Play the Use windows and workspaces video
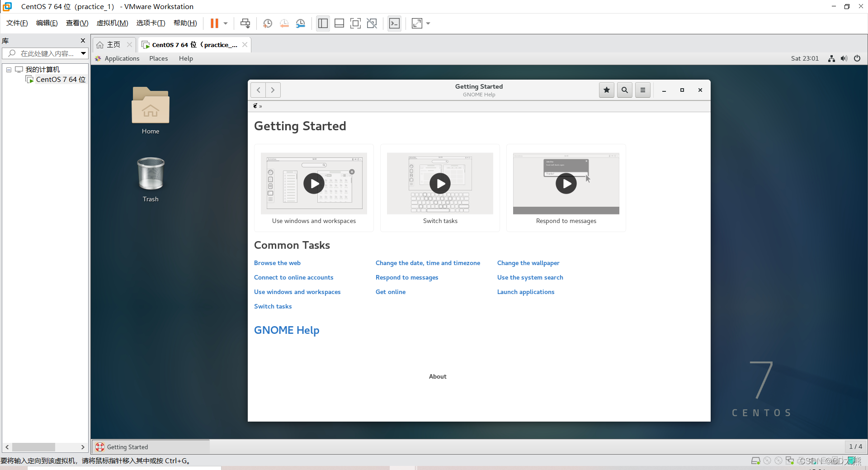 click(314, 184)
